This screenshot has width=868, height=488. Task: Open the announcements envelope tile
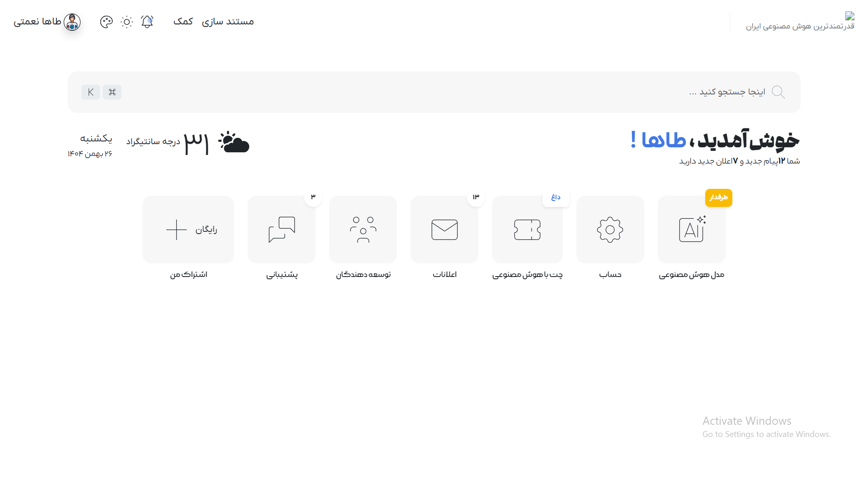(444, 230)
